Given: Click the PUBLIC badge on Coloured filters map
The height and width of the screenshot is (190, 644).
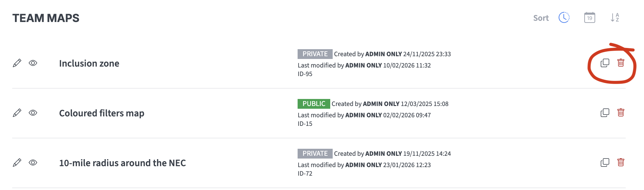Looking at the screenshot, I should point(313,104).
